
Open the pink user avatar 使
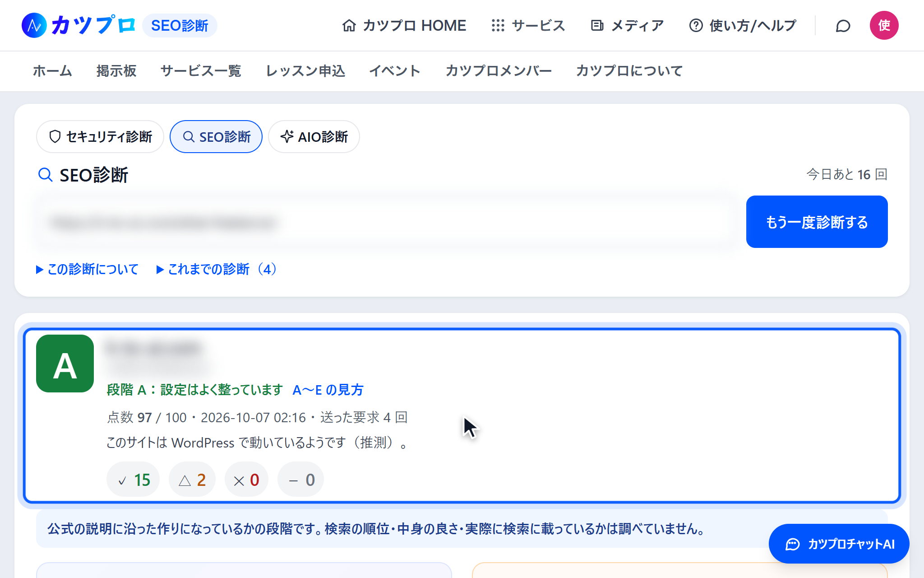click(x=884, y=25)
